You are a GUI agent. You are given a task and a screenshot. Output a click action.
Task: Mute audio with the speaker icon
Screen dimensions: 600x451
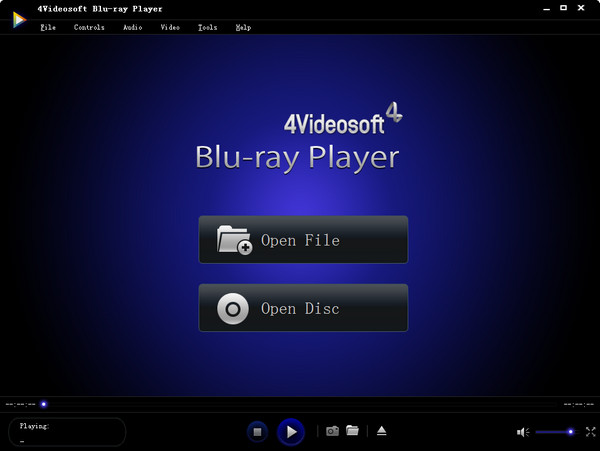pos(523,432)
